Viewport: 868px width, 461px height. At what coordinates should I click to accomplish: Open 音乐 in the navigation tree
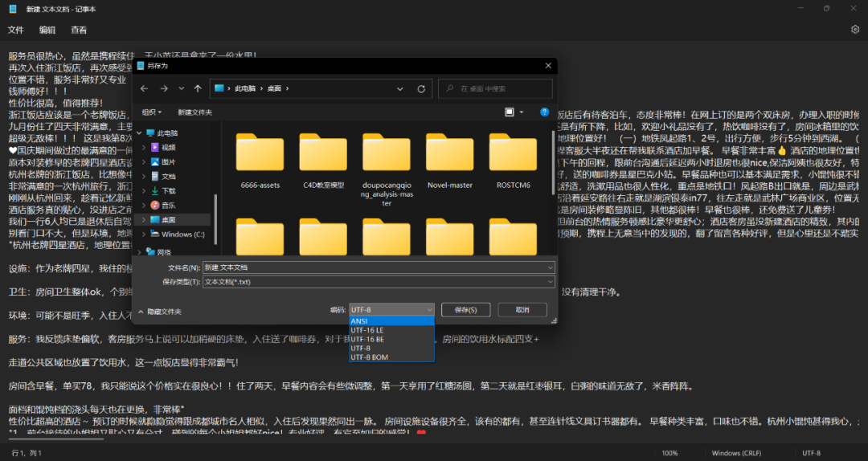pos(169,206)
